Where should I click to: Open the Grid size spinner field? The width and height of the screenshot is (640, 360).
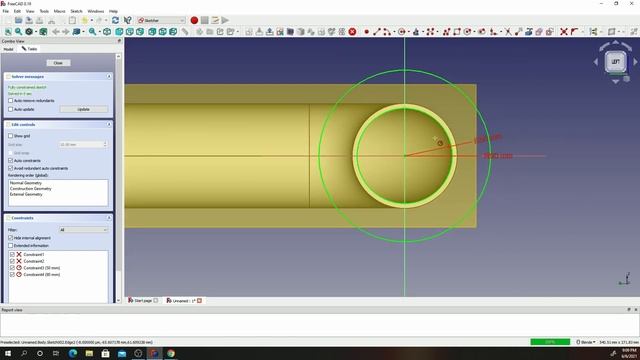click(84, 144)
